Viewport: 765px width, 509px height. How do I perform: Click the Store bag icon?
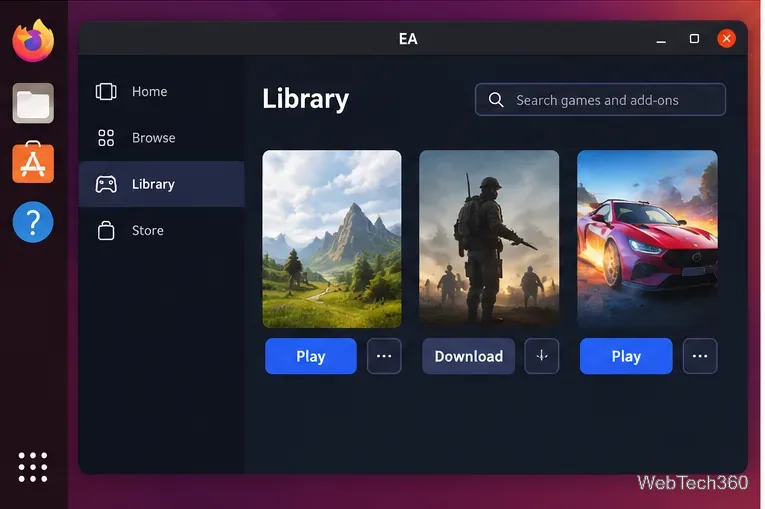106,230
